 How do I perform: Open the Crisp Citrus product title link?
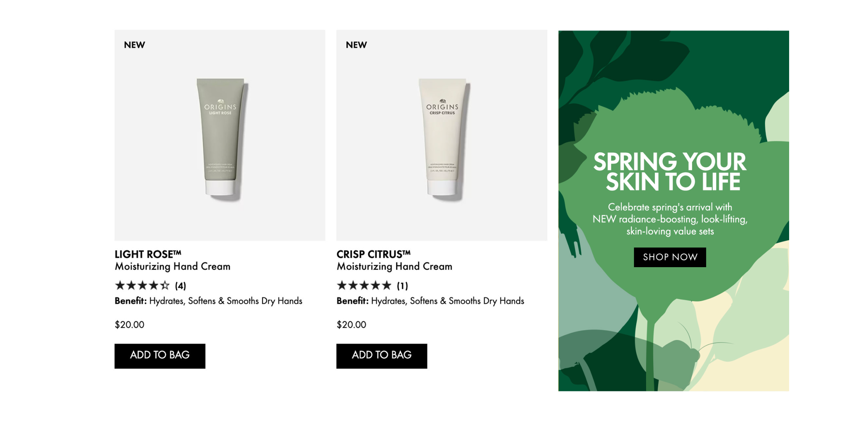[x=374, y=254]
